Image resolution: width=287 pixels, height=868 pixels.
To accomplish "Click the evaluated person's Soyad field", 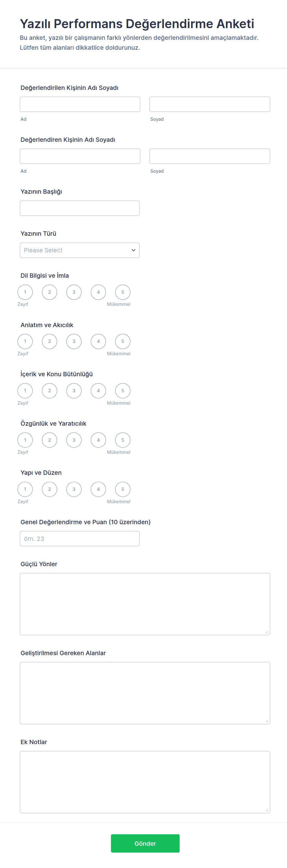I will coord(210,104).
